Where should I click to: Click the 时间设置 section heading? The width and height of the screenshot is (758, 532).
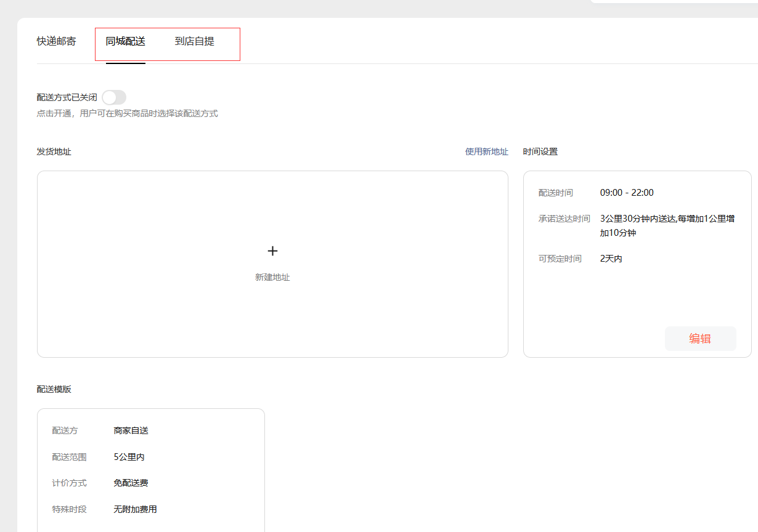(x=540, y=151)
